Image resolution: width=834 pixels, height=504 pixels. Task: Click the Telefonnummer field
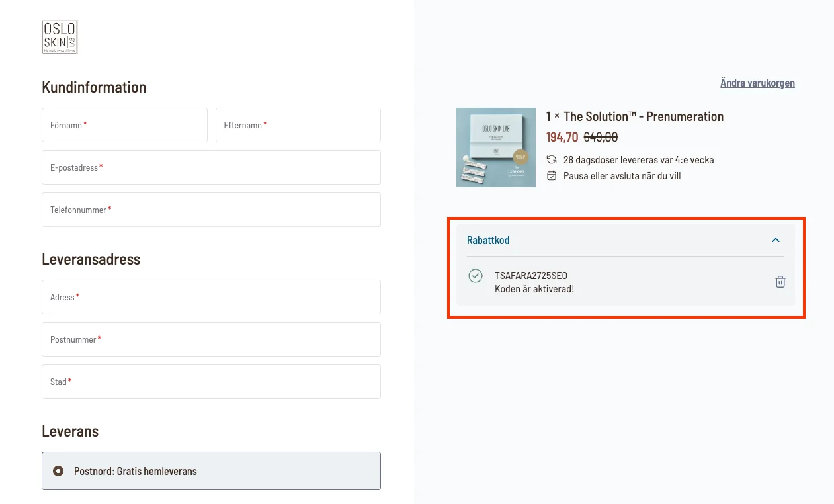(211, 210)
